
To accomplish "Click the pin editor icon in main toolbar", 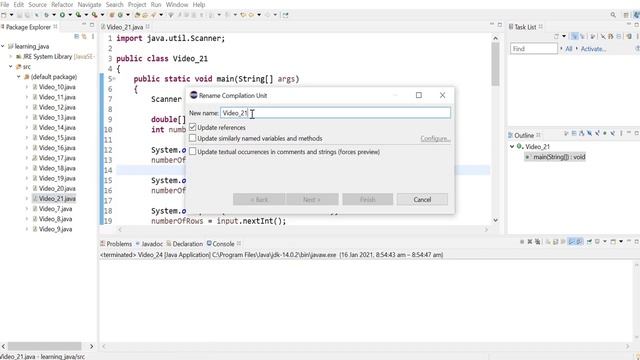I will 285,15.
